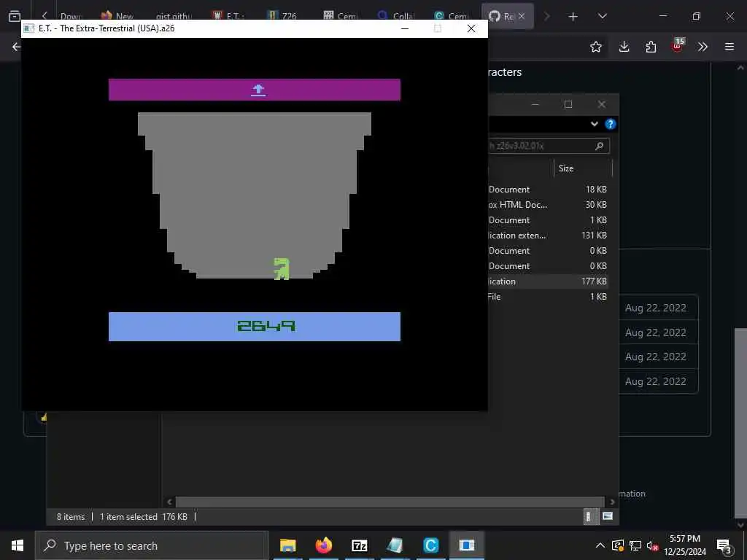Open the notification center with 3 alerts
This screenshot has height=560, width=747.
coord(724,546)
